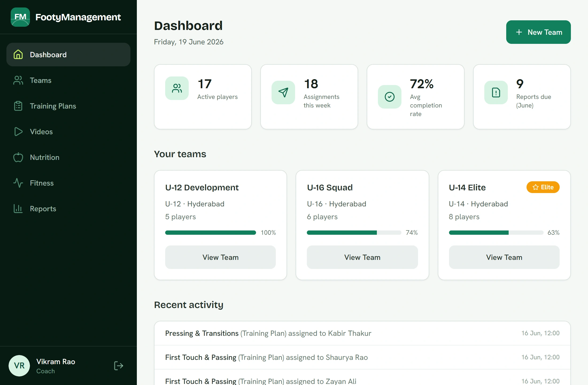Click the Teams people icon in the sidebar

click(18, 80)
